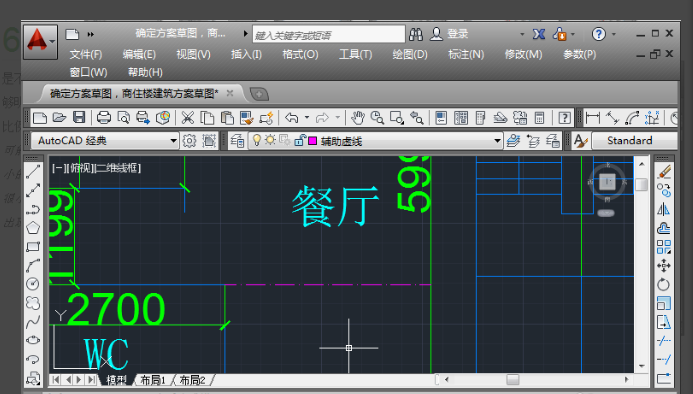Switch to the 布局1 layout tab
Image resolution: width=693 pixels, height=394 pixels.
153,380
